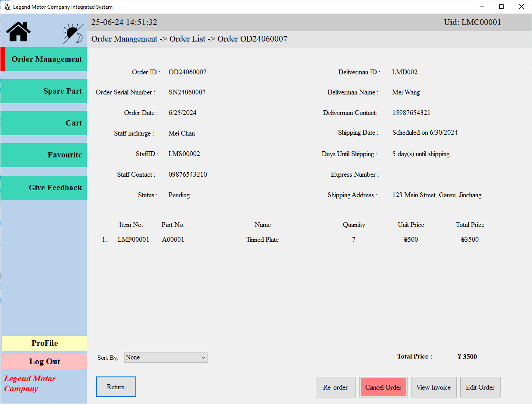Image resolution: width=532 pixels, height=404 pixels.
Task: View Invoice for this order
Action: [434, 387]
